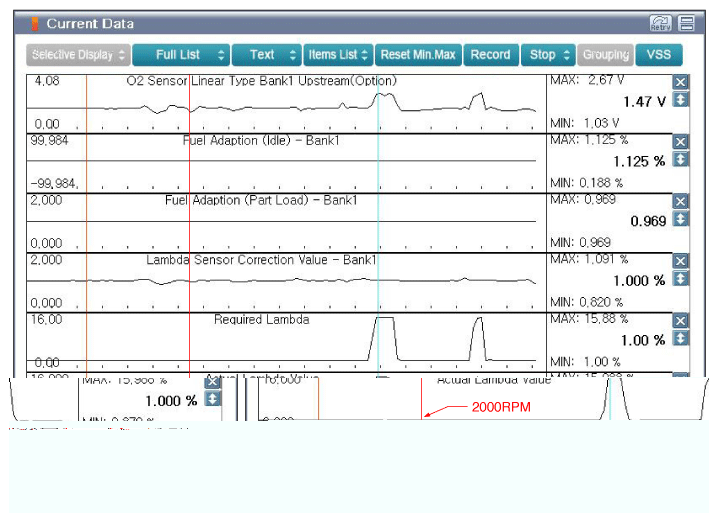Viewport: 718px width, 522px height.
Task: Toggle arrows on Lambda Sensor Correction row
Action: pyautogui.click(x=681, y=279)
